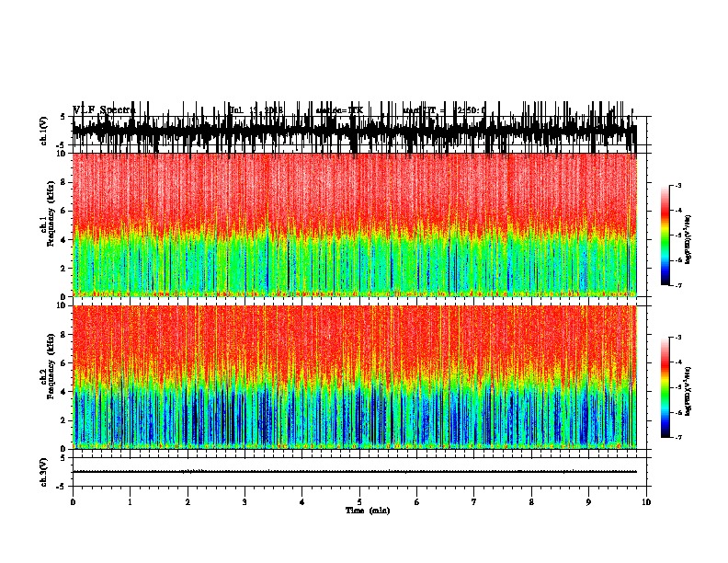This screenshot has width=728, height=563.
Task: Click the 'ch.1(V)' waveform axis label
Action: click(x=44, y=131)
